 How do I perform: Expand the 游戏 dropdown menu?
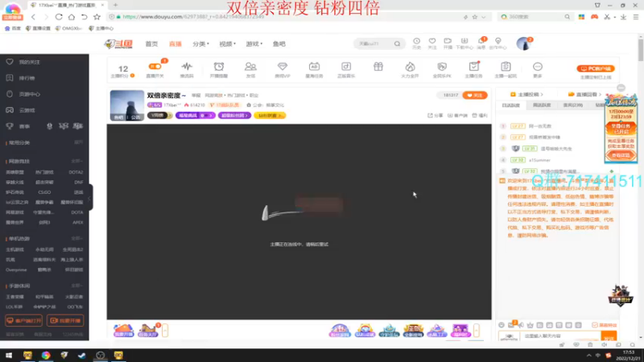(x=254, y=44)
